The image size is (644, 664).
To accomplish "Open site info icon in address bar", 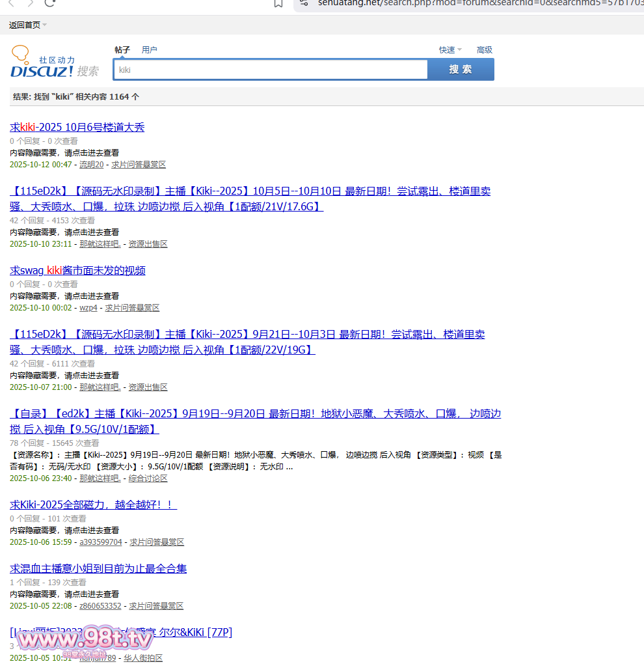I will click(304, 3).
